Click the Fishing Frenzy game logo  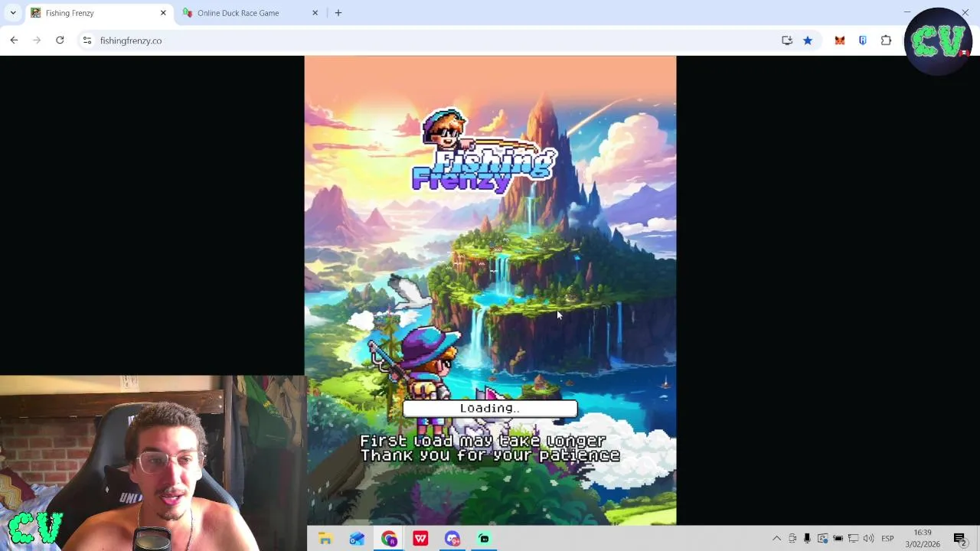[484, 151]
